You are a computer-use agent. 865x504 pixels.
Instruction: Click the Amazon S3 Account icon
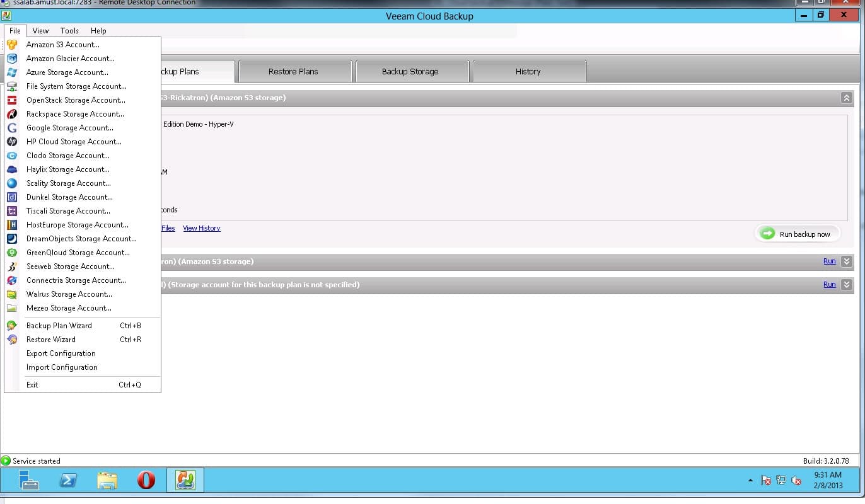pos(12,45)
